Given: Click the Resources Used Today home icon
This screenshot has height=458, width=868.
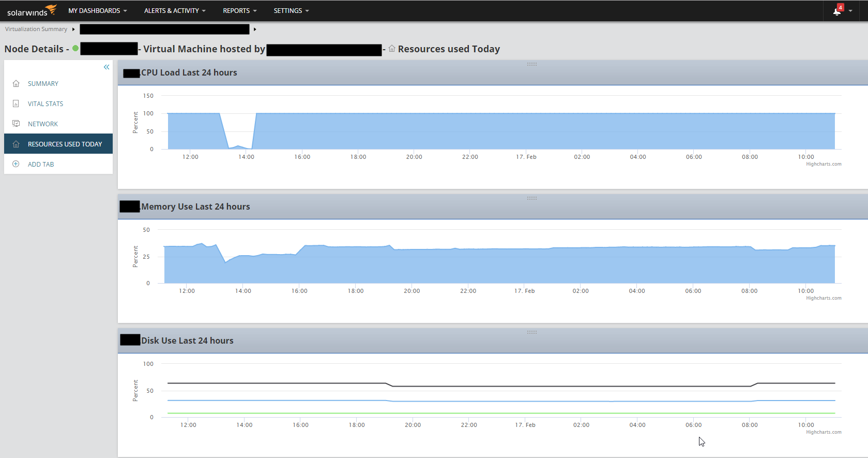Looking at the screenshot, I should 16,144.
